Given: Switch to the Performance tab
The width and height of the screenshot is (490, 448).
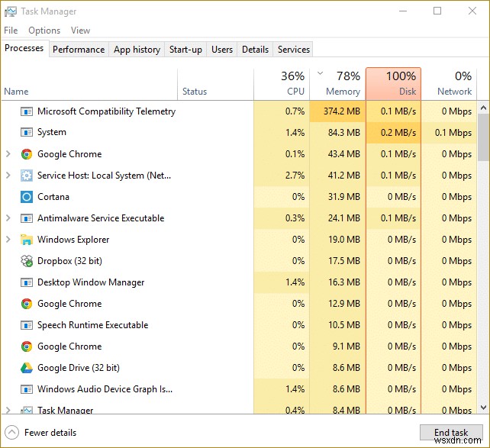Looking at the screenshot, I should tap(79, 50).
